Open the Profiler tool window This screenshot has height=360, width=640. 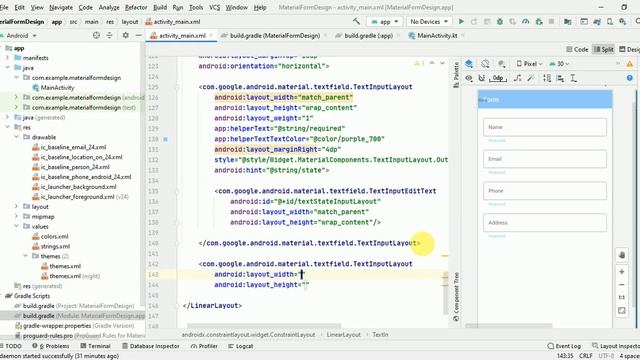204,346
